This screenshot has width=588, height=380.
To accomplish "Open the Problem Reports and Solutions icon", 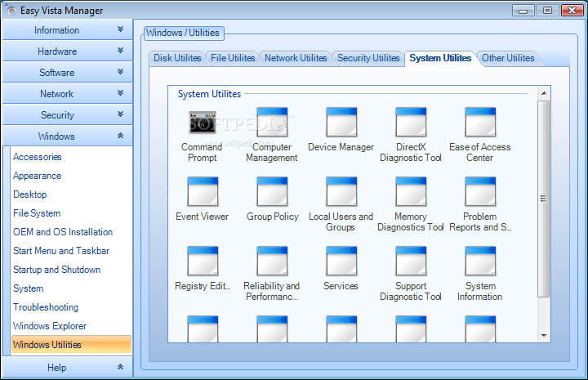I will [480, 192].
